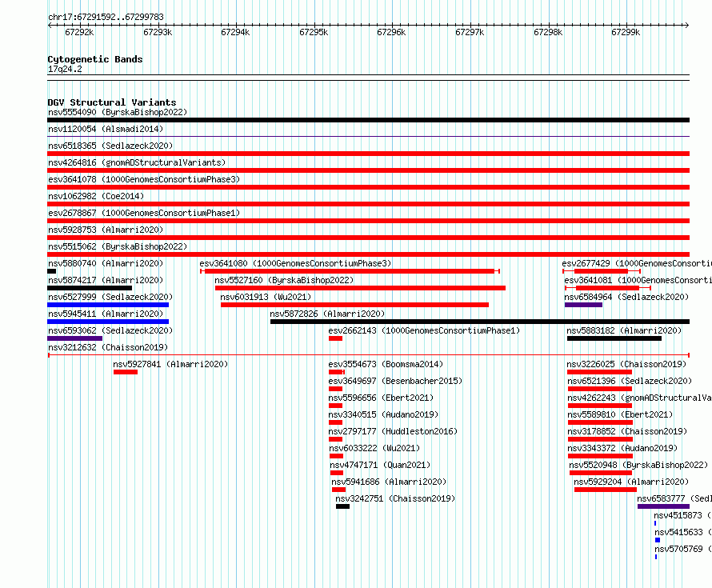Select nsv5928753 (Almarri2020) label

pyautogui.click(x=106, y=230)
